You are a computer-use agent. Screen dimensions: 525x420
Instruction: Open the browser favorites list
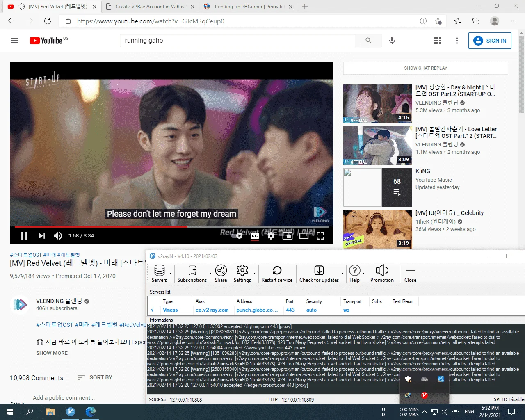coord(458,21)
